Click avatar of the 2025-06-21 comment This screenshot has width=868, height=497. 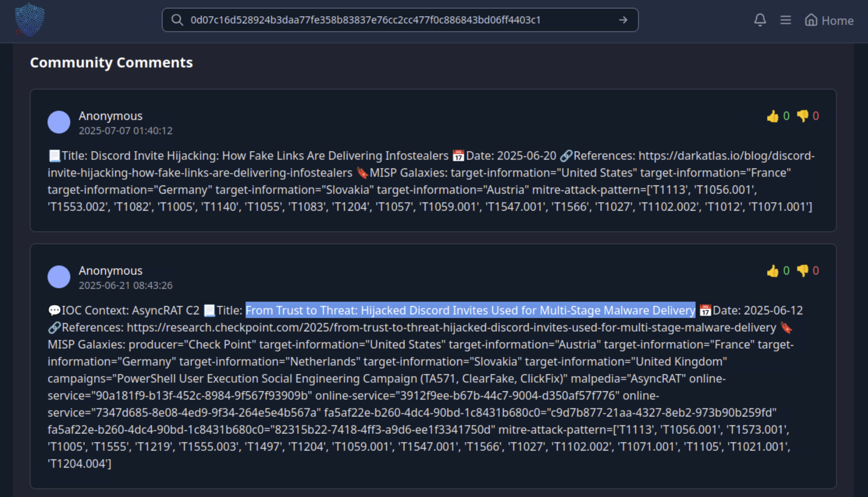coord(59,277)
